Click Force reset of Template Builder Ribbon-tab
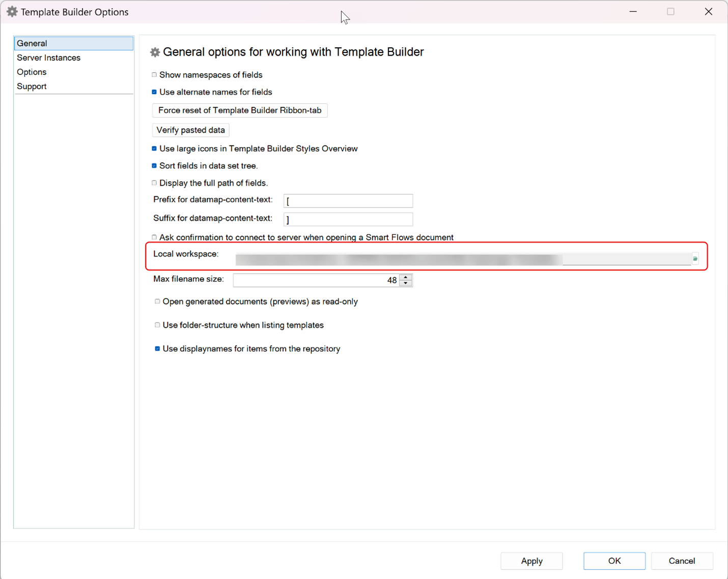The width and height of the screenshot is (728, 579). point(240,110)
